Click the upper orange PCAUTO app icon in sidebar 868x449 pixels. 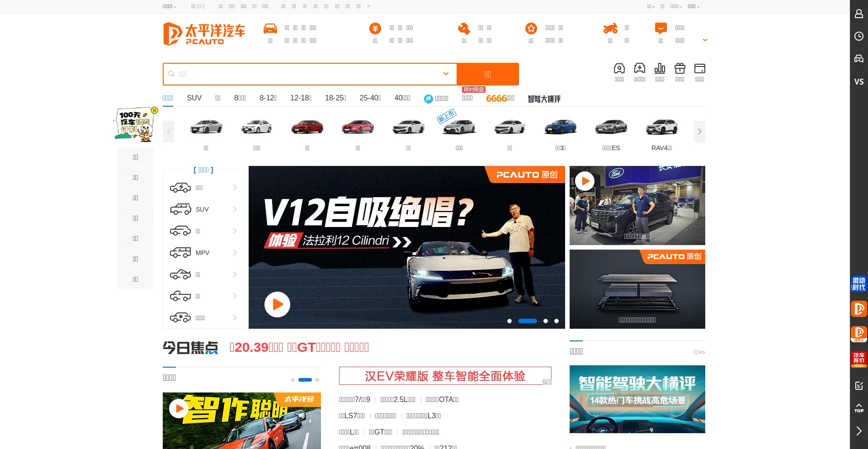click(x=859, y=309)
